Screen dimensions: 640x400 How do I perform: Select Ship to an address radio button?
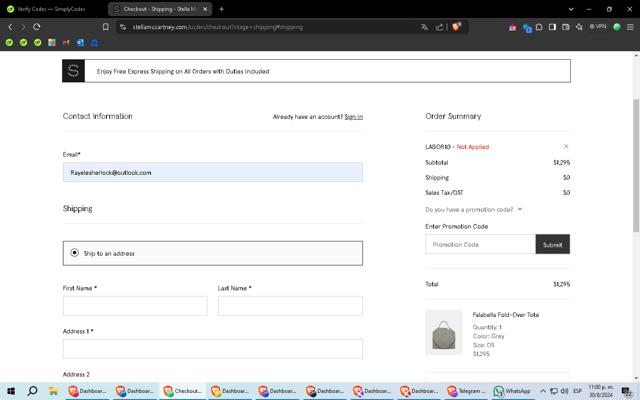(x=74, y=253)
